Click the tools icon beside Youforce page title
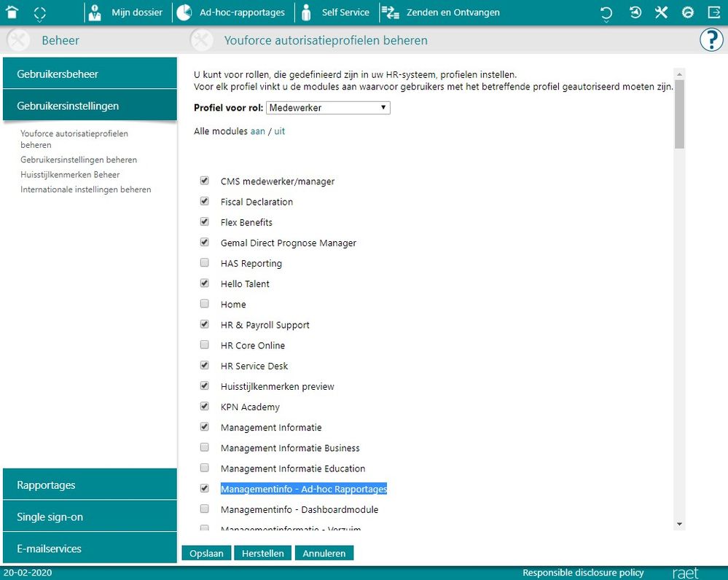The height and width of the screenshot is (580, 728). (202, 40)
